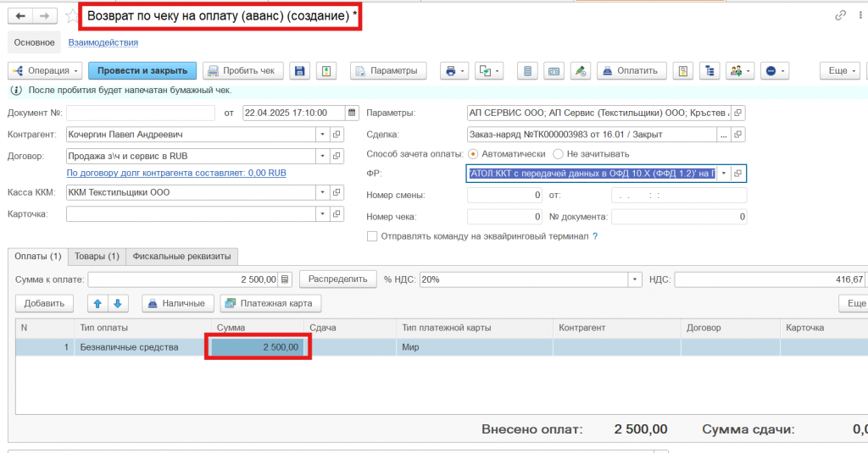Copy document link with chain icon
Image resolution: width=868 pixels, height=453 pixels.
(x=840, y=15)
